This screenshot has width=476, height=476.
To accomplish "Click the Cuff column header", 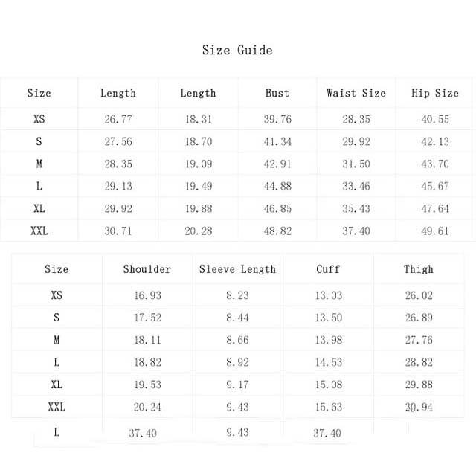I will point(328,269).
